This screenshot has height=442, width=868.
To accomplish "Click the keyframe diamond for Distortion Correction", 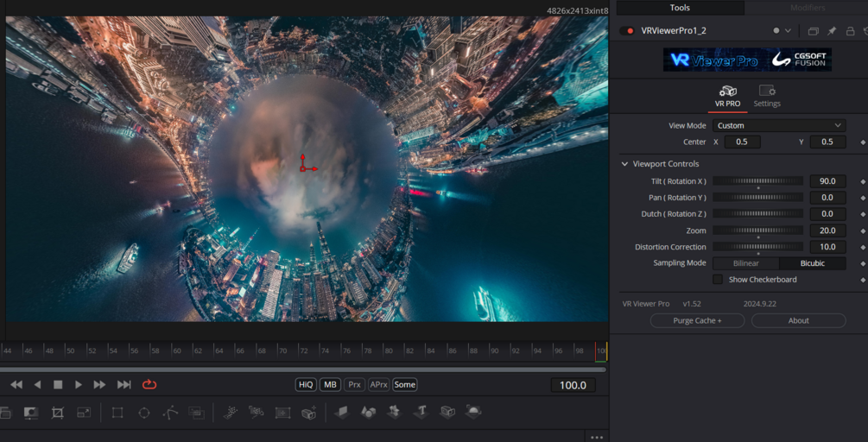I will click(863, 247).
